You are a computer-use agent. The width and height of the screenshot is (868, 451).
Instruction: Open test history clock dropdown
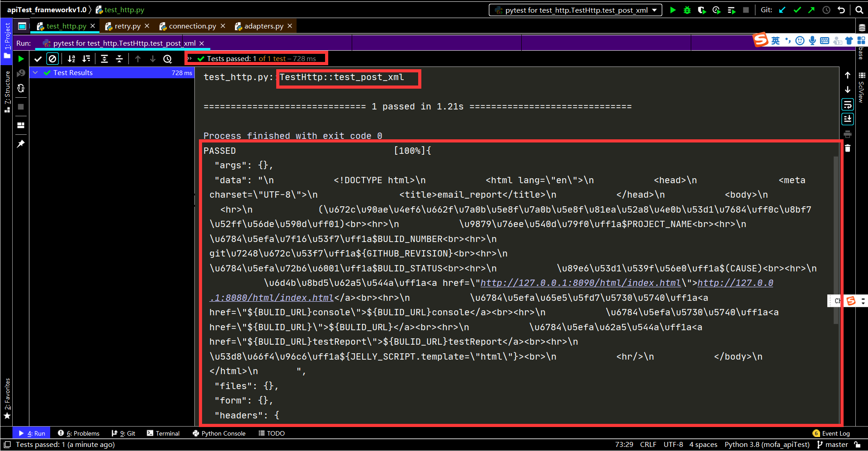pos(168,59)
